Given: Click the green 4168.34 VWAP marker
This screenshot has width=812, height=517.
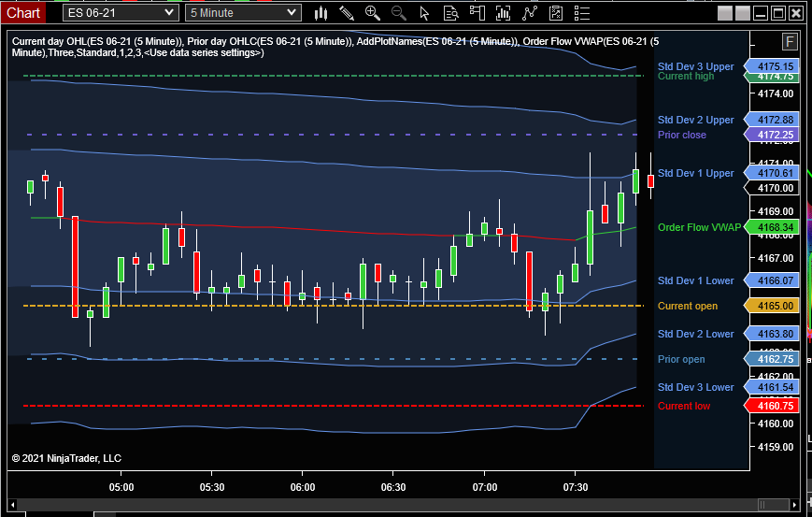Looking at the screenshot, I should (x=772, y=227).
